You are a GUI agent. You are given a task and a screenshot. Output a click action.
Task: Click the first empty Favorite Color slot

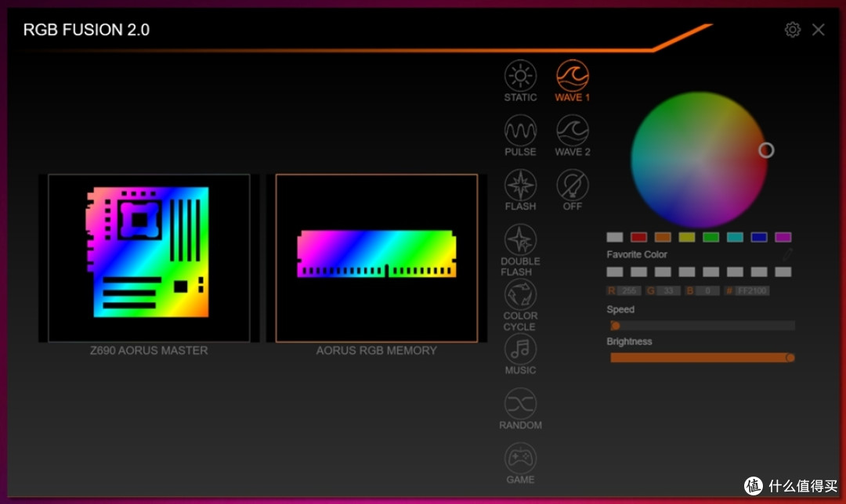point(615,272)
